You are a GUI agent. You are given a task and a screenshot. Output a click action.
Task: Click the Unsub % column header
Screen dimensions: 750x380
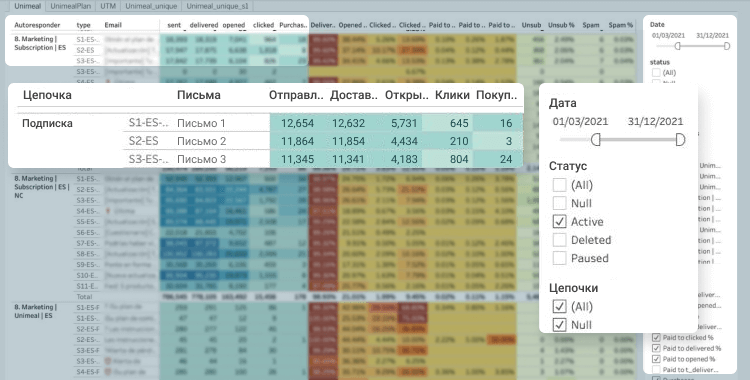click(561, 25)
